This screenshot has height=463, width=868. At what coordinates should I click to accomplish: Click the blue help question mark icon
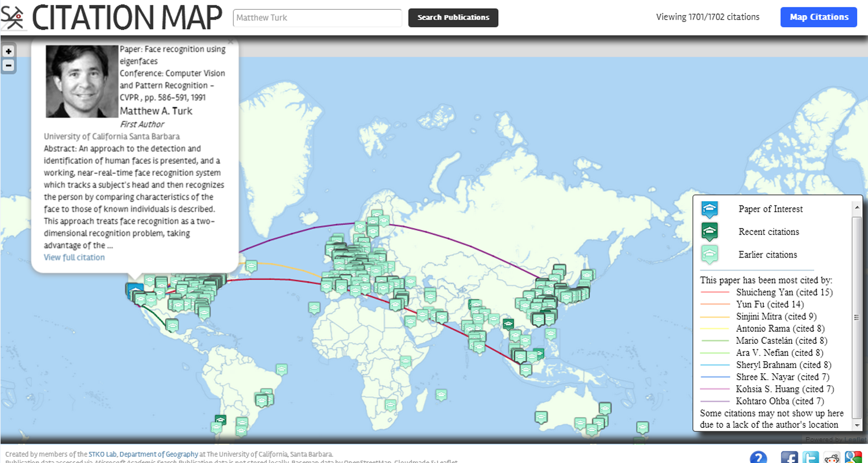pyautogui.click(x=758, y=458)
